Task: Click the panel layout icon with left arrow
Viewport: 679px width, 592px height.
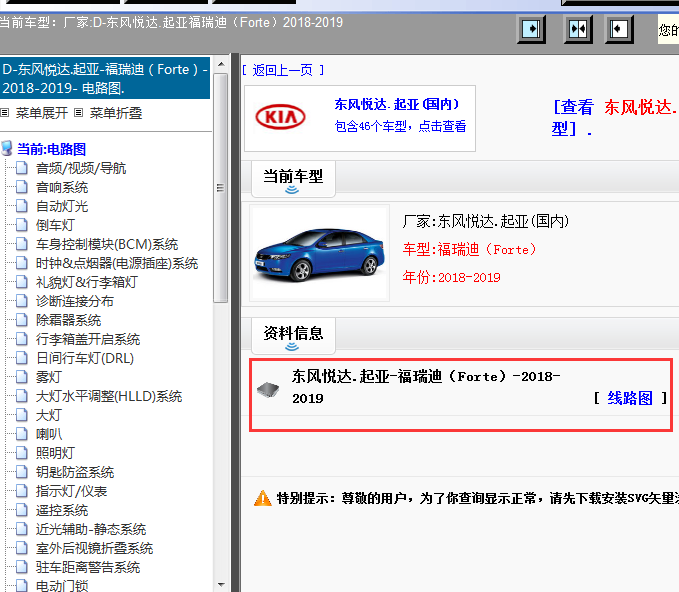Action: (x=619, y=29)
